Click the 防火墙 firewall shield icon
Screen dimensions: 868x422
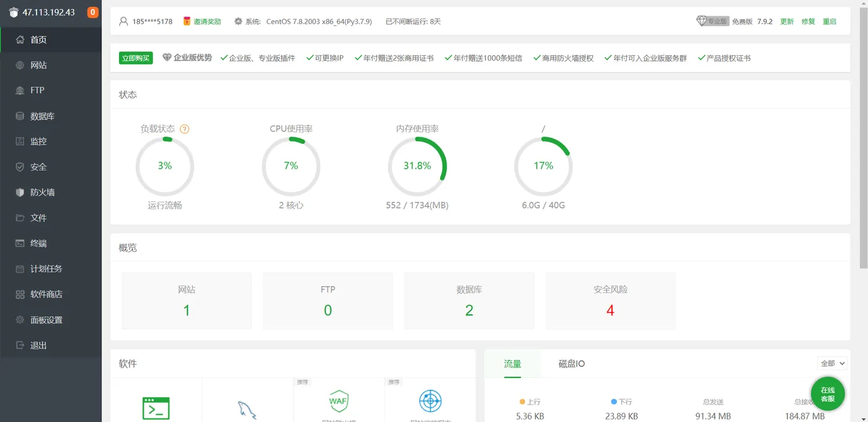pos(20,192)
